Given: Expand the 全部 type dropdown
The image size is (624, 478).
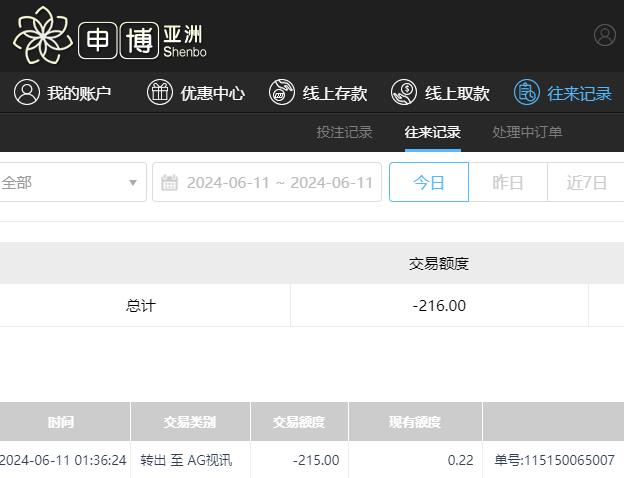Looking at the screenshot, I should (x=132, y=183).
